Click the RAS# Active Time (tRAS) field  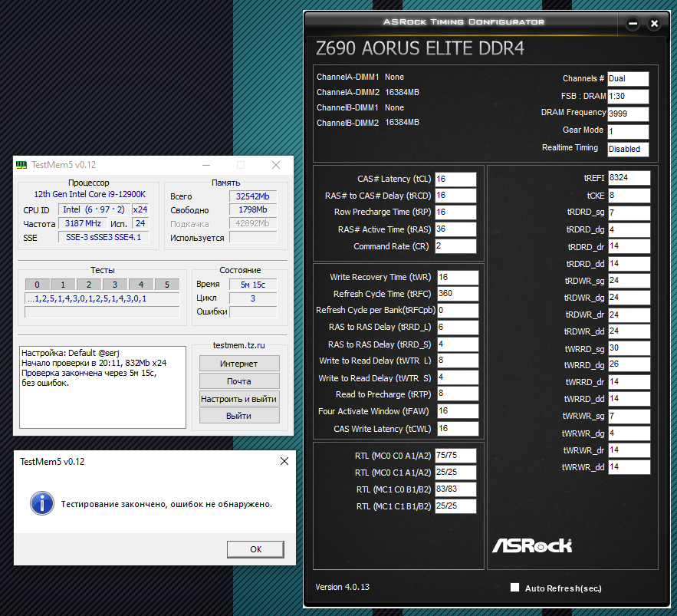coord(455,229)
